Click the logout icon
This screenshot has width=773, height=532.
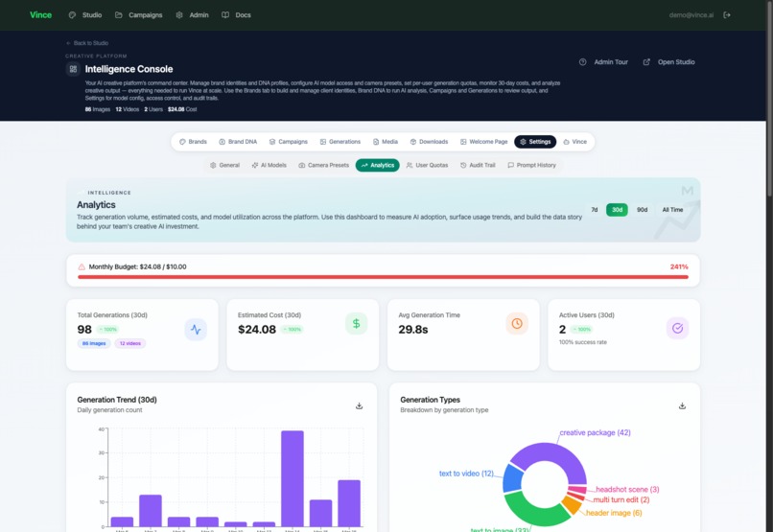point(727,14)
